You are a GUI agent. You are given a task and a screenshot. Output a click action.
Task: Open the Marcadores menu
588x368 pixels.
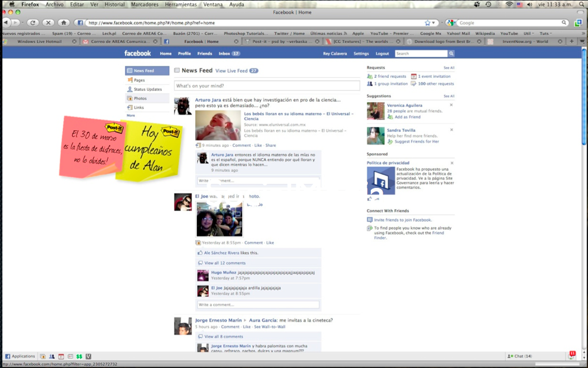tap(145, 5)
